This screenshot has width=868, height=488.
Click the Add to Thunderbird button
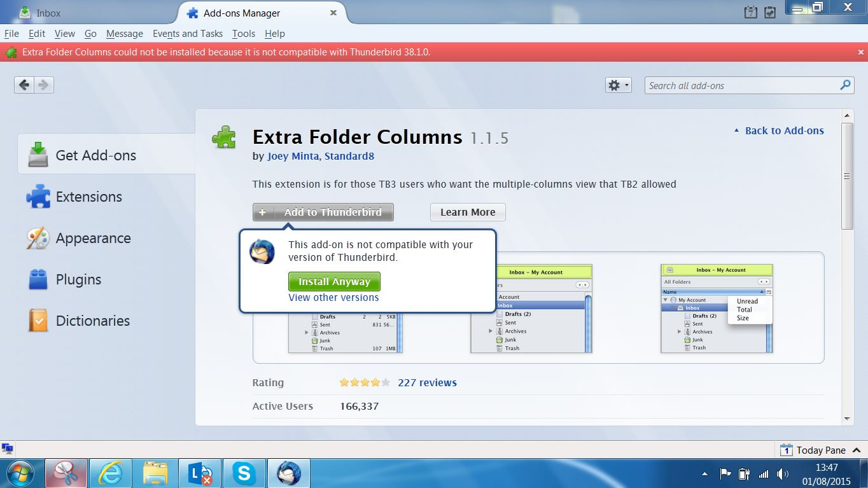pos(323,212)
